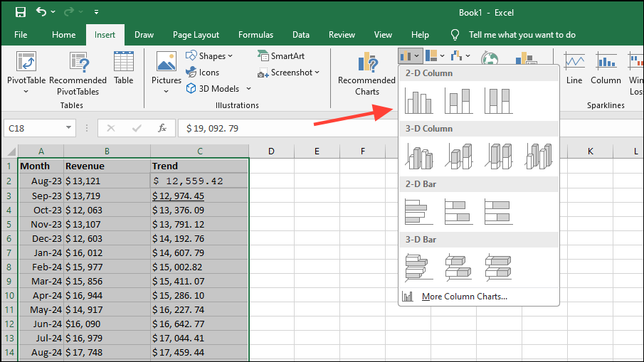Select the 2-D Clustered Bar chart
This screenshot has width=644, height=362.
tap(418, 211)
